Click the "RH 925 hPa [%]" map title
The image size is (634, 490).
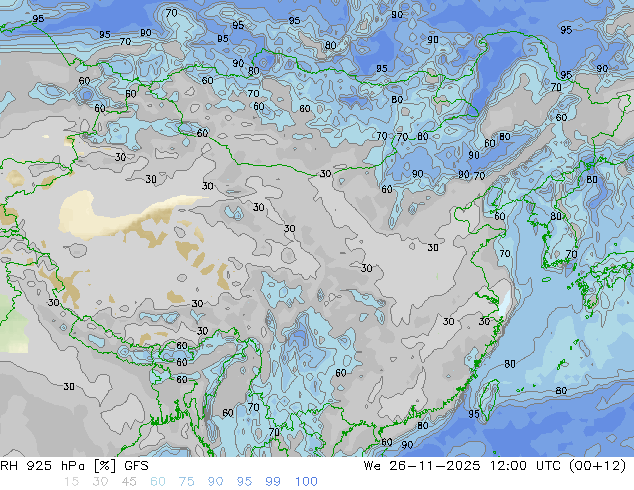pos(59,466)
